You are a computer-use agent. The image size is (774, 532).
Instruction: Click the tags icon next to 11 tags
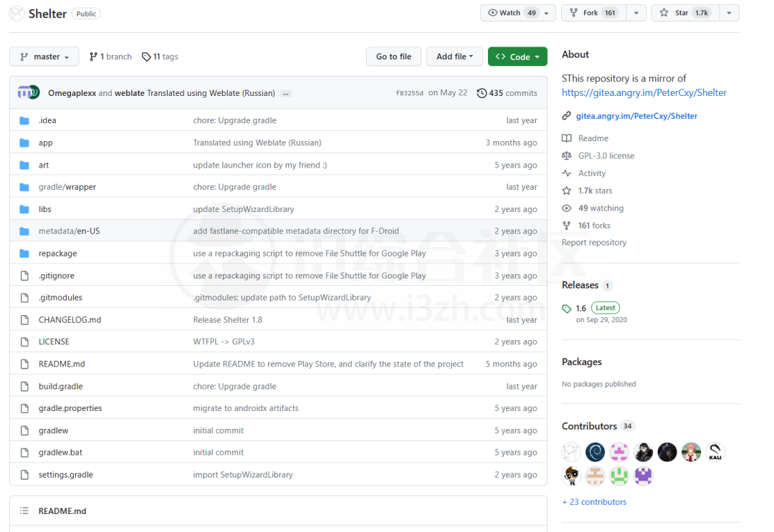point(146,57)
